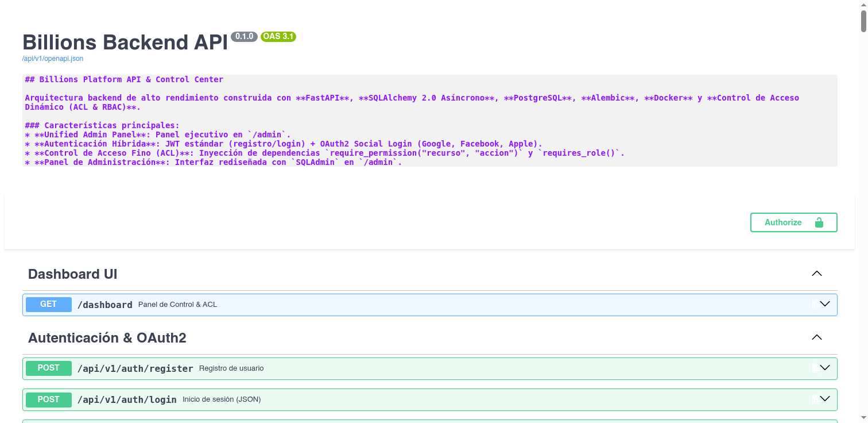
Task: Click the OAS 3.1 badge
Action: click(x=278, y=37)
